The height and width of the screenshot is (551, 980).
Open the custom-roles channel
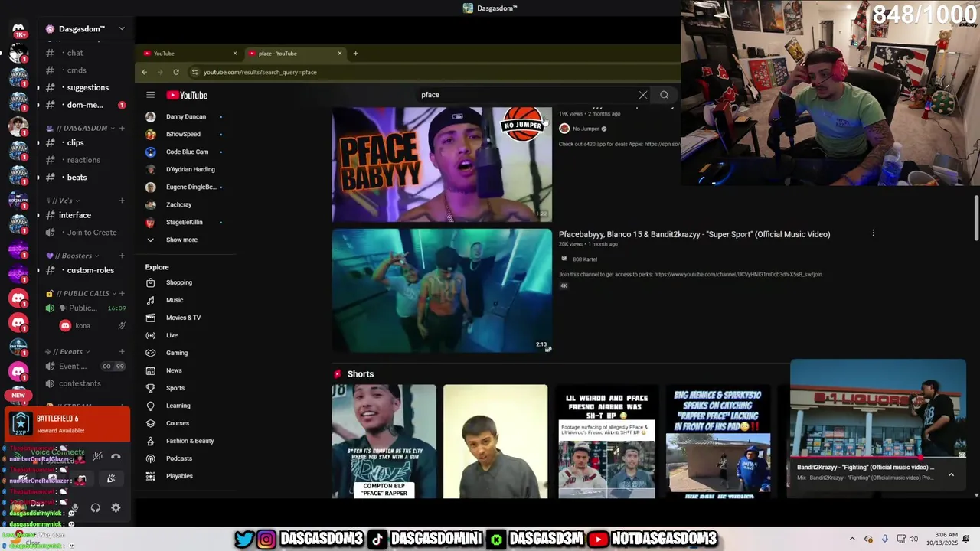(x=90, y=270)
